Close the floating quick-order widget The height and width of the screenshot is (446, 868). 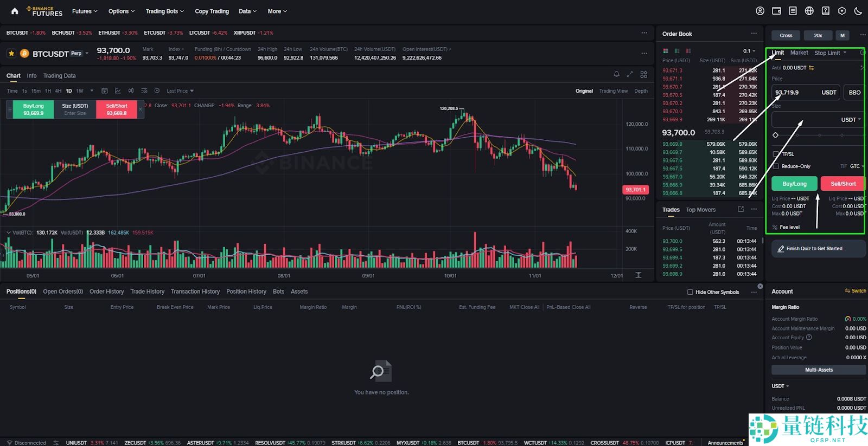140,109
